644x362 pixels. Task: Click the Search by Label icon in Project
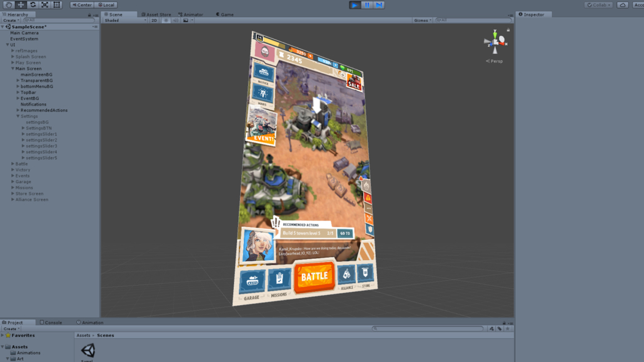coord(500,329)
